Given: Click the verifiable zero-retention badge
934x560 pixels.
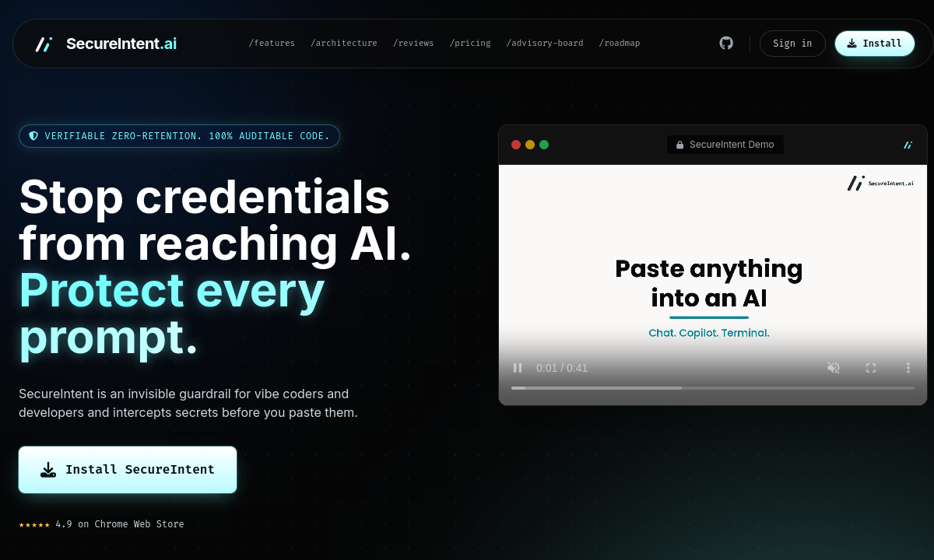Looking at the screenshot, I should click(179, 136).
